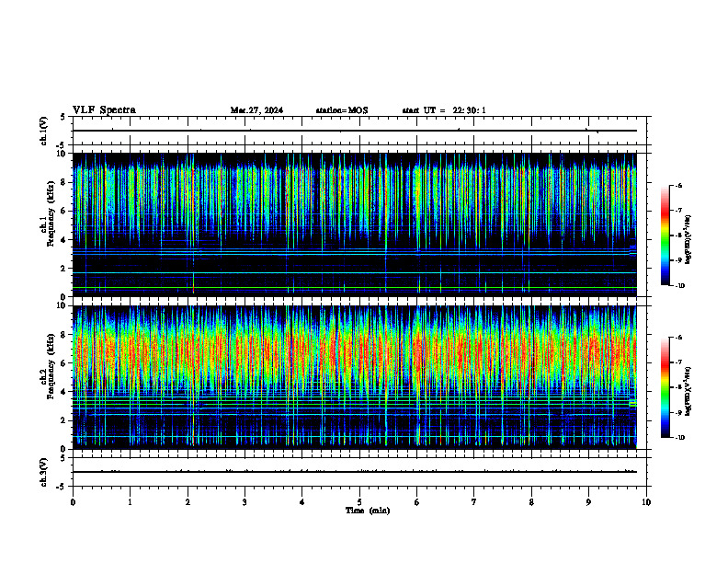The height and width of the screenshot is (563, 728).
Task: Click the "Time (min)" axis label
Action: coord(368,511)
